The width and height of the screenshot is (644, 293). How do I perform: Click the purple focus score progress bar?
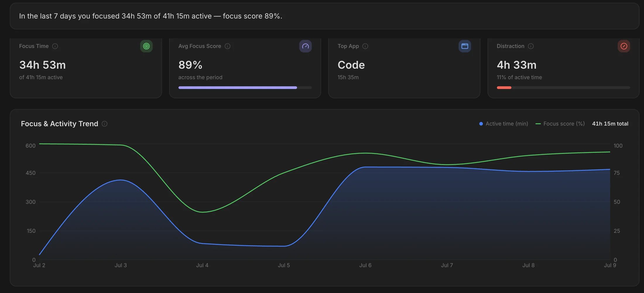(245, 88)
